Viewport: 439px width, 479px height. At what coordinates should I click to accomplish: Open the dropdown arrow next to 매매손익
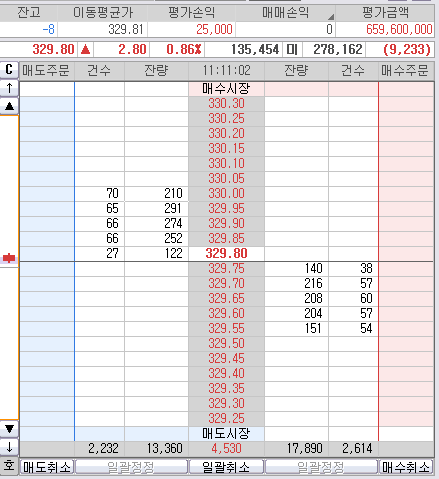tap(330, 16)
